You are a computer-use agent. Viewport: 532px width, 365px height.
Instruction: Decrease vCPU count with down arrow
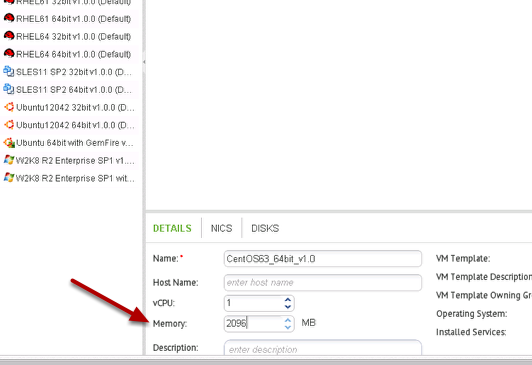click(288, 307)
